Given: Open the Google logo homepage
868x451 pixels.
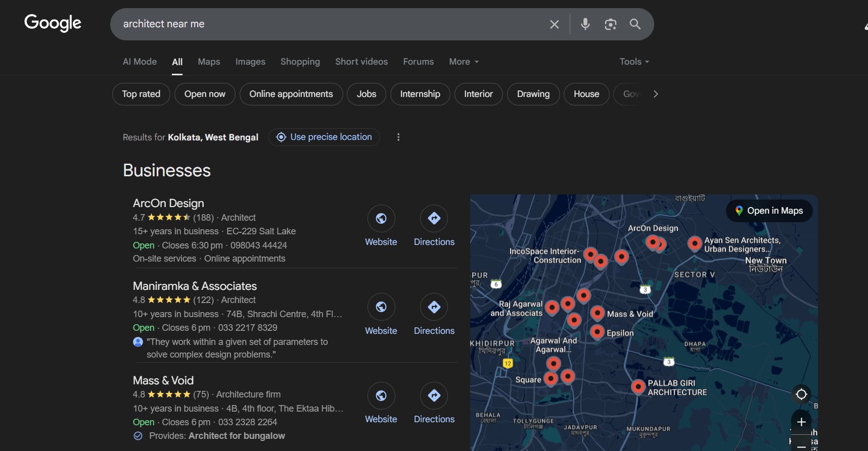Looking at the screenshot, I should pos(53,23).
